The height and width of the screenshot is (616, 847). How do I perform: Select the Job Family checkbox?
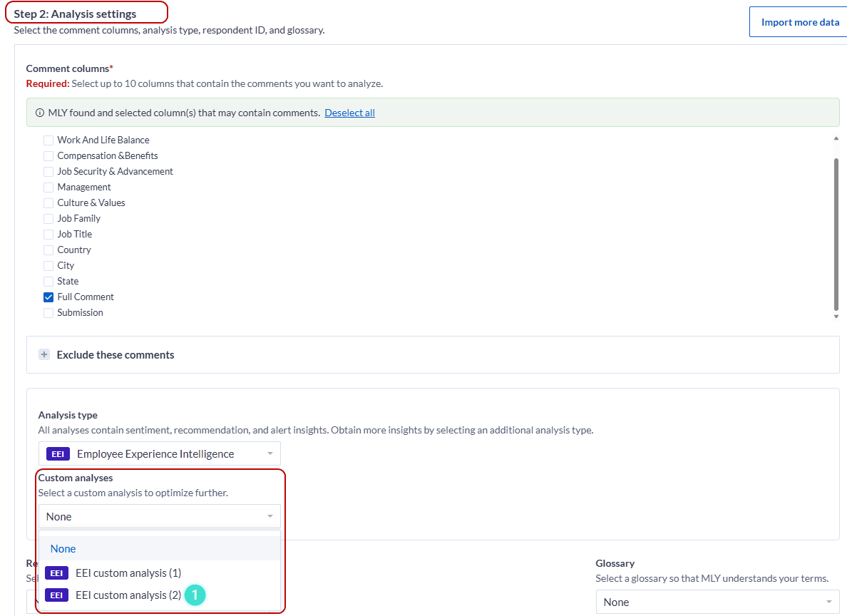click(48, 219)
